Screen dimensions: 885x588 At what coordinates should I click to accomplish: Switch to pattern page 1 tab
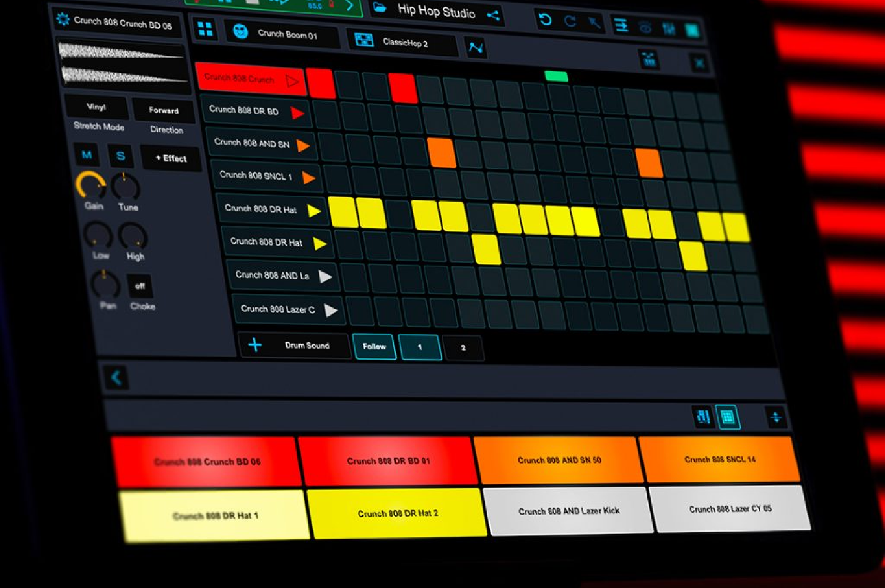[420, 347]
